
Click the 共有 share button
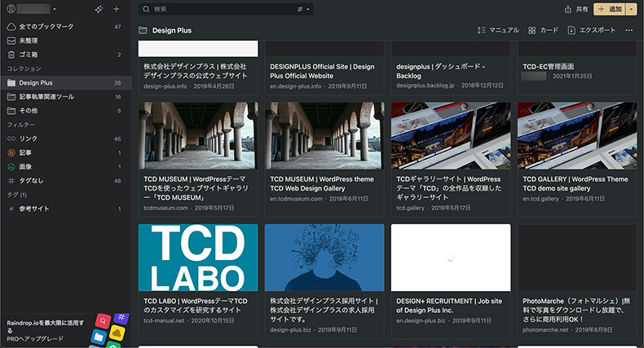pos(576,9)
